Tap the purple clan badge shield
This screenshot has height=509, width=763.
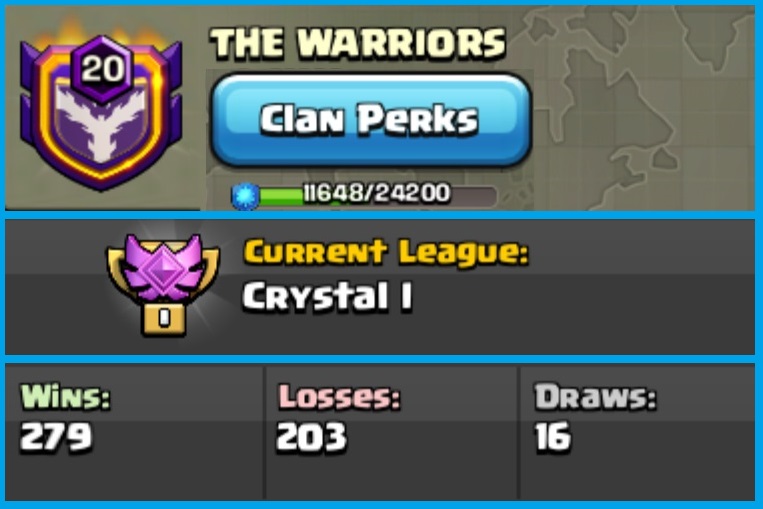[x=101, y=113]
